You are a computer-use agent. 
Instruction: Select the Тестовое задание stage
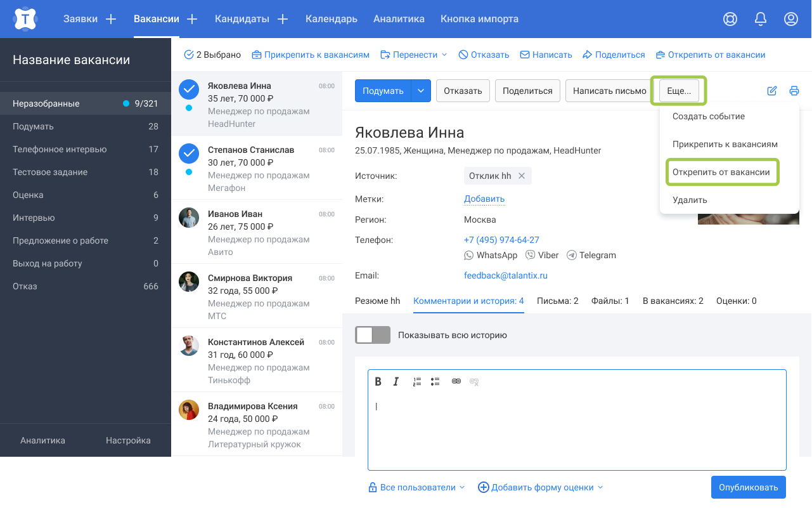pyautogui.click(x=86, y=172)
